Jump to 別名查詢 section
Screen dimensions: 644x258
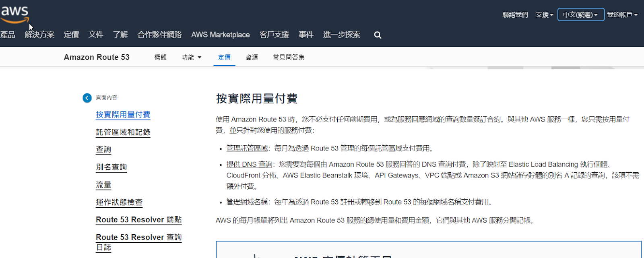(111, 167)
